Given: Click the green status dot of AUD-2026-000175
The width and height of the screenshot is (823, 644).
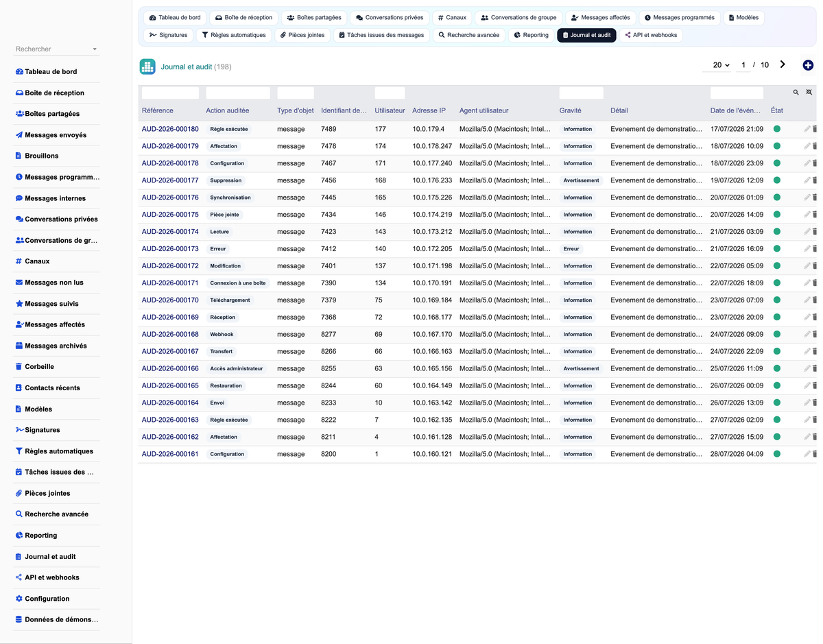Looking at the screenshot, I should [x=777, y=215].
